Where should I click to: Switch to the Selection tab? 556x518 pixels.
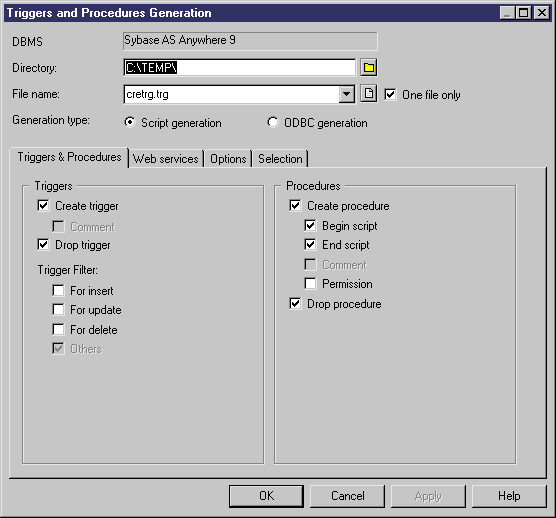[280, 158]
